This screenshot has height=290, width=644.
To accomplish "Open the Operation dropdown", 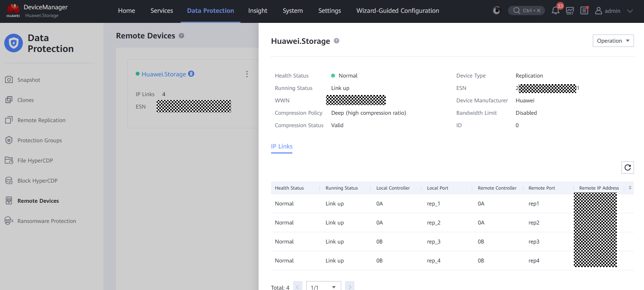I will point(613,41).
